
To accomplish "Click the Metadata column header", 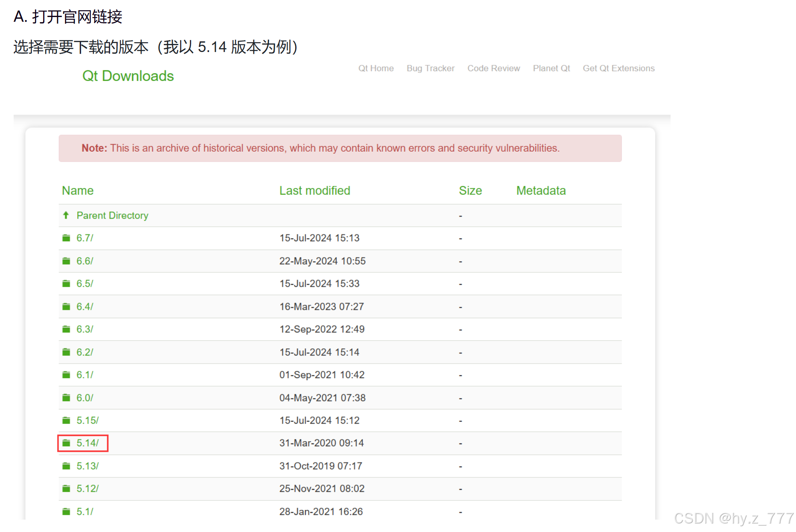I will [x=541, y=191].
